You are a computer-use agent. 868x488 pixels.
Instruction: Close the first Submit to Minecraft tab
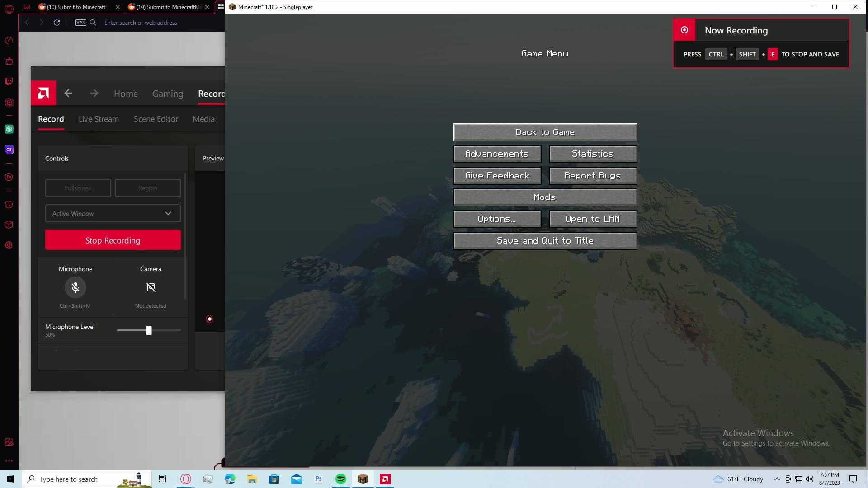coord(118,7)
